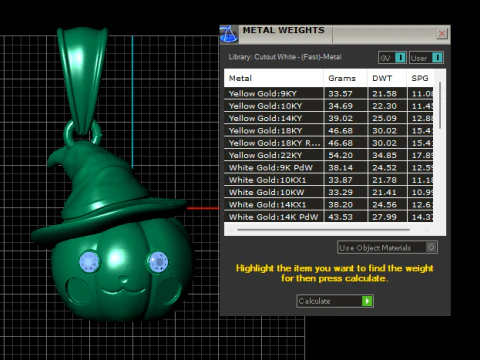The image size is (480, 360).
Task: Click grams value 39.02
Action: tap(340, 118)
